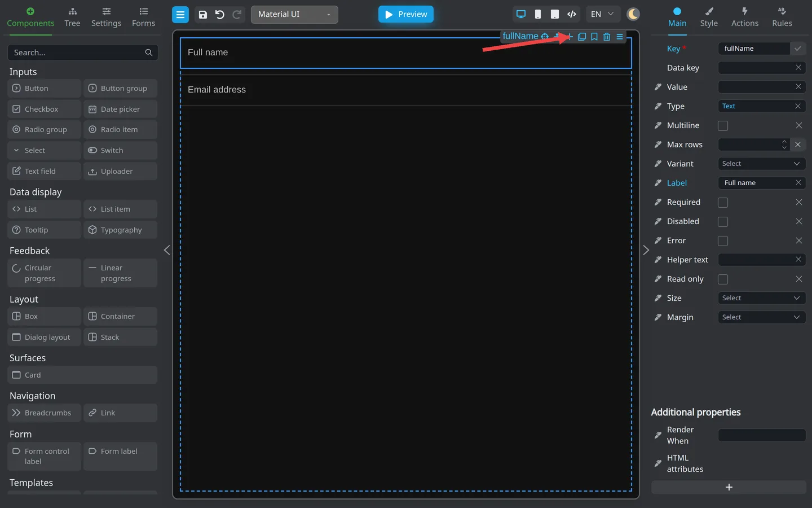Screen dimensions: 812x508
Task: Select the Date picker component
Action: point(121,110)
